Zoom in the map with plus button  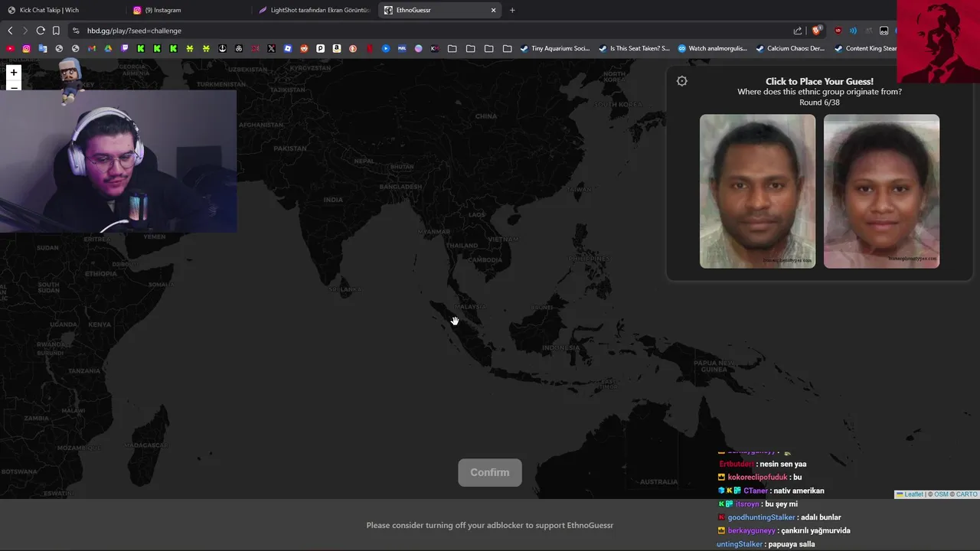coord(14,73)
